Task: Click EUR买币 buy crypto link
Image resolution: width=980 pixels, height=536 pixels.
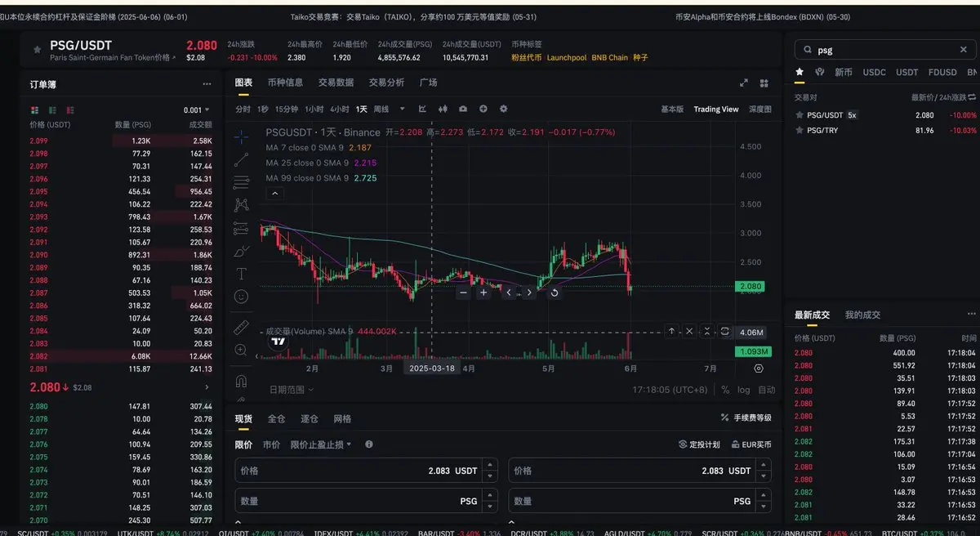Action: point(751,444)
